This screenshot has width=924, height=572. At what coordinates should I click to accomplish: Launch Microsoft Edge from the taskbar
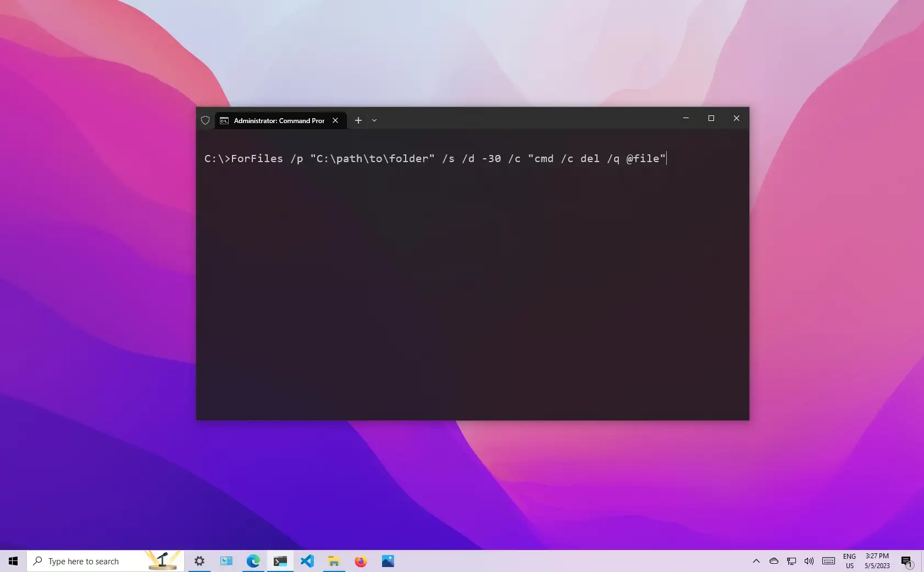[x=253, y=561]
